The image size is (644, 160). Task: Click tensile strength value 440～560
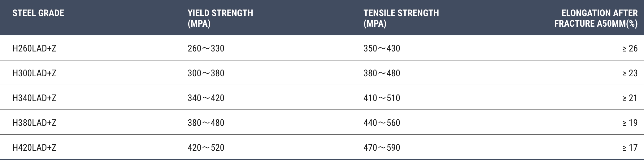382,123
